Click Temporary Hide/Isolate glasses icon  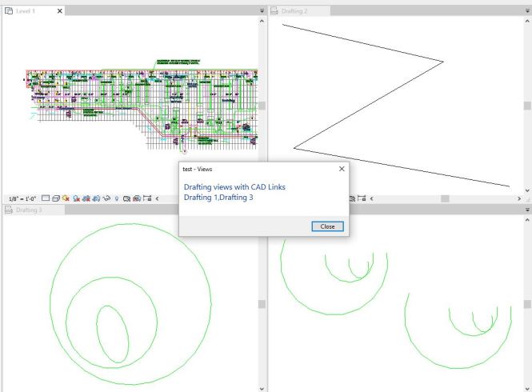(x=106, y=198)
